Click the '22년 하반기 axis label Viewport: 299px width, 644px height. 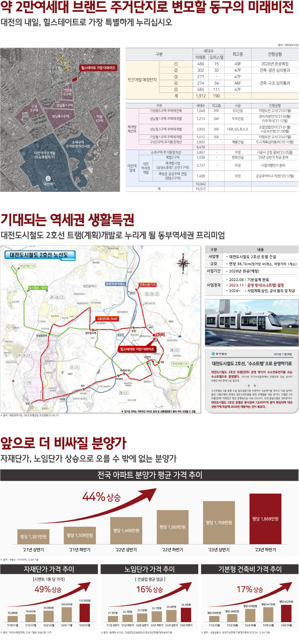pyautogui.click(x=172, y=549)
